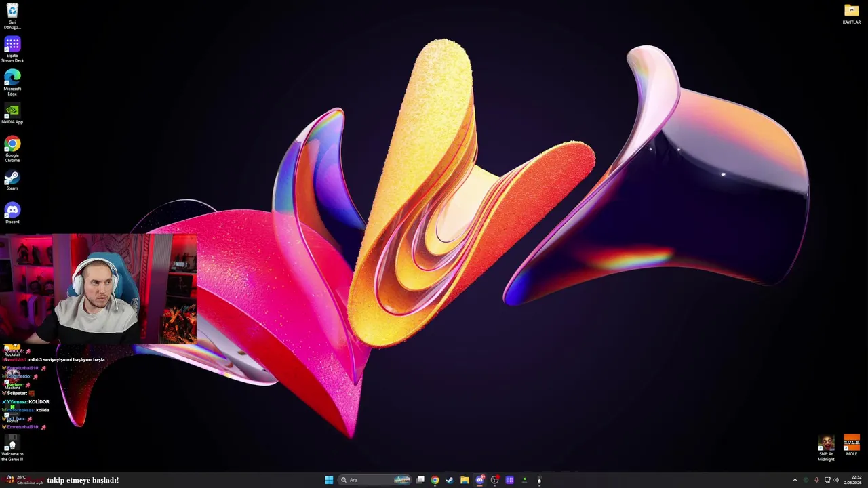Viewport: 868px width, 488px height.
Task: Open Microsoft Edge desktop shortcut
Action: click(12, 83)
